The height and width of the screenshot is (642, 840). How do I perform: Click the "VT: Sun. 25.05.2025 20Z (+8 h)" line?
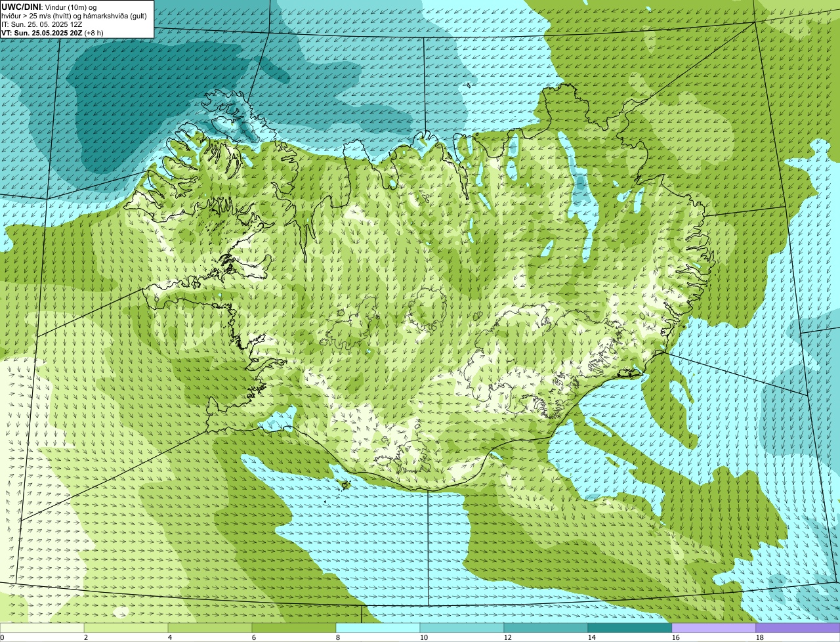52,32
